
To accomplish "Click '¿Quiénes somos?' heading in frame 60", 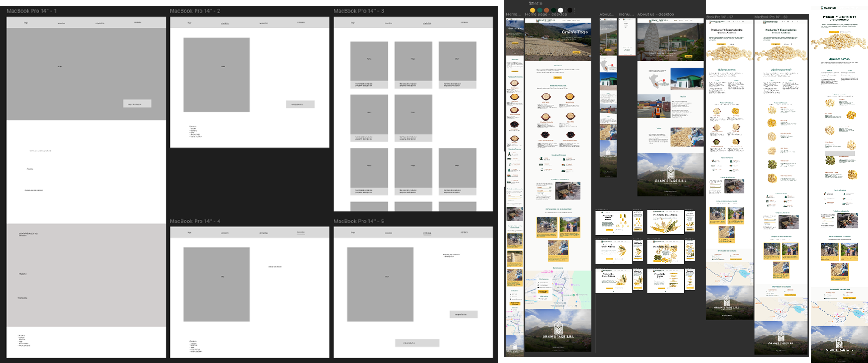I will [781, 70].
